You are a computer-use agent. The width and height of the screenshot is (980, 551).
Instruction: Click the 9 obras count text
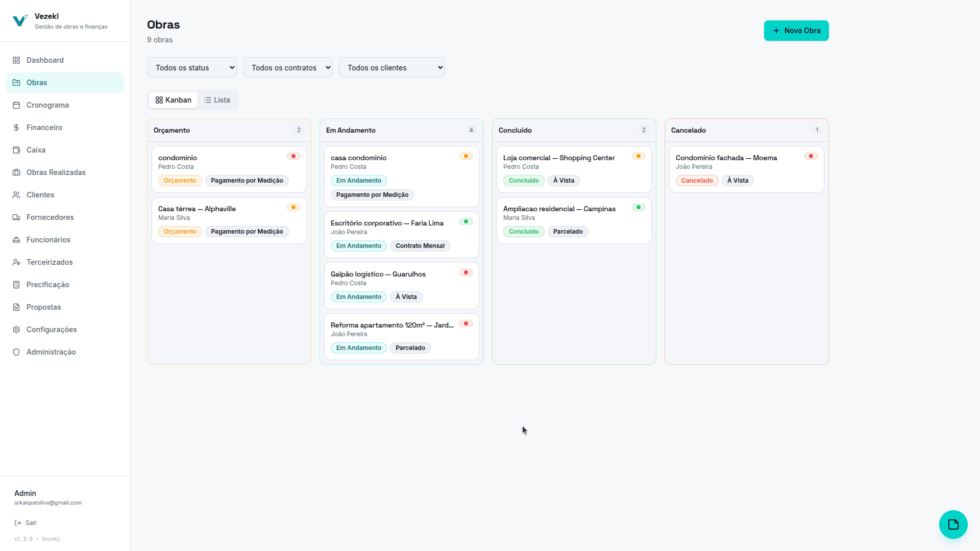pos(160,40)
